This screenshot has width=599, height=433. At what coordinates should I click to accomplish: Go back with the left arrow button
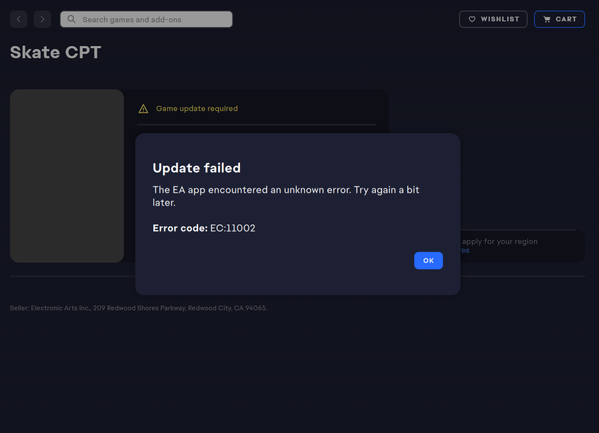18,19
